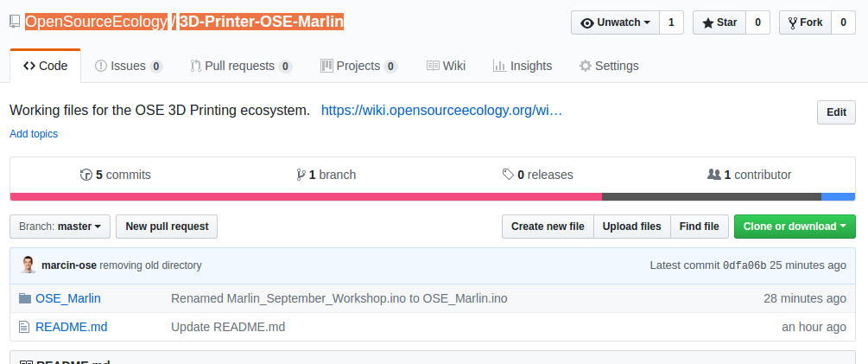Open the marcin-ose author link
This screenshot has height=364, width=868.
(69, 265)
